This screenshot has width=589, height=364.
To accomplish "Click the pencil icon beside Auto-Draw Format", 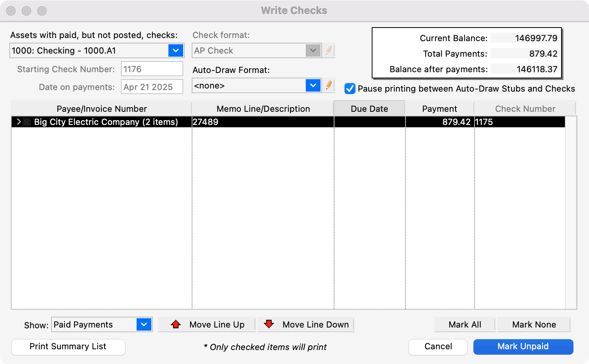I will (x=329, y=85).
